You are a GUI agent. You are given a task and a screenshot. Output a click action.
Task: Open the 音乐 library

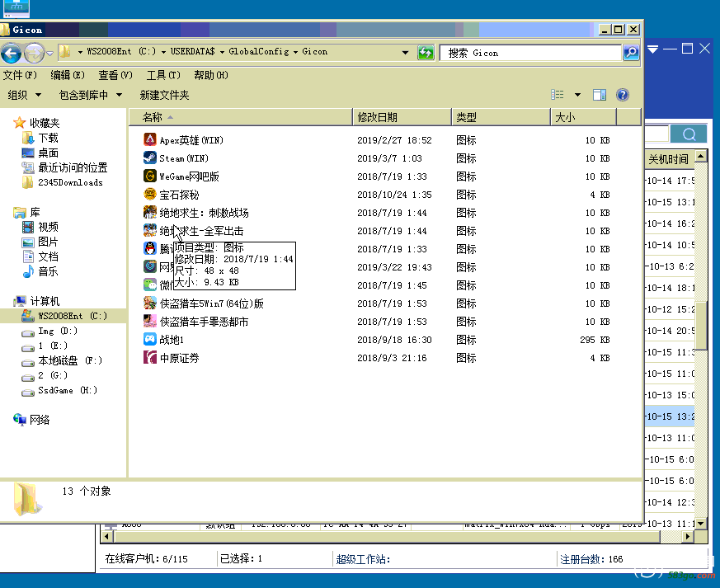point(40,271)
